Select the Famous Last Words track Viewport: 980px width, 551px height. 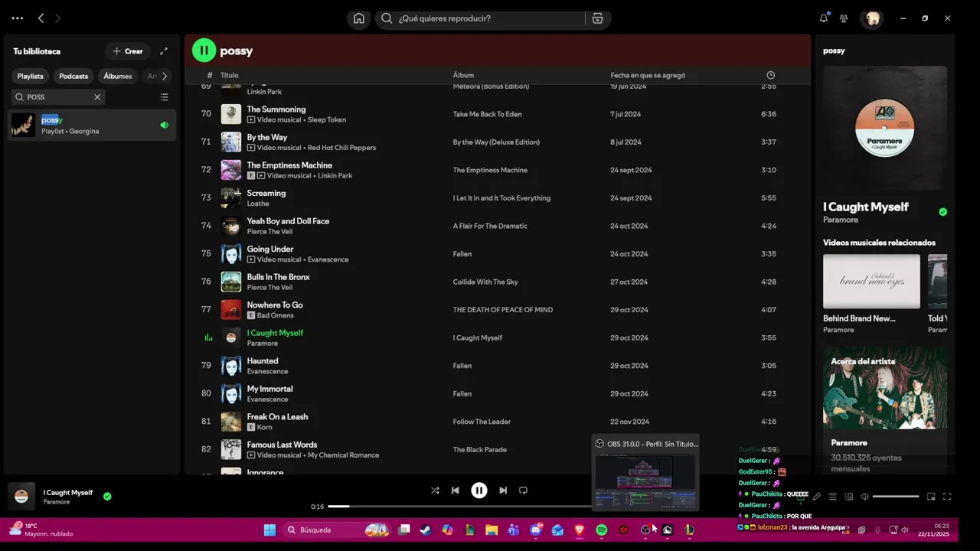(497, 450)
